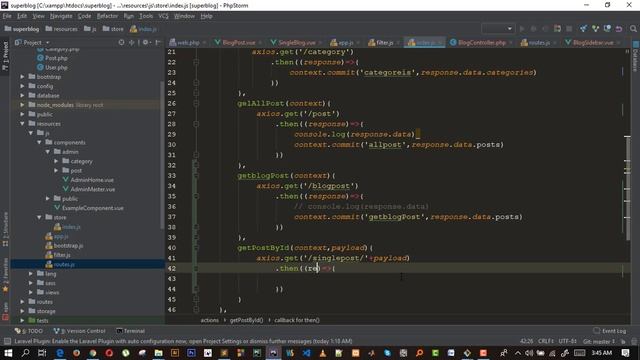Click the resources breadcrumb in navigation bar

pyautogui.click(x=61, y=29)
